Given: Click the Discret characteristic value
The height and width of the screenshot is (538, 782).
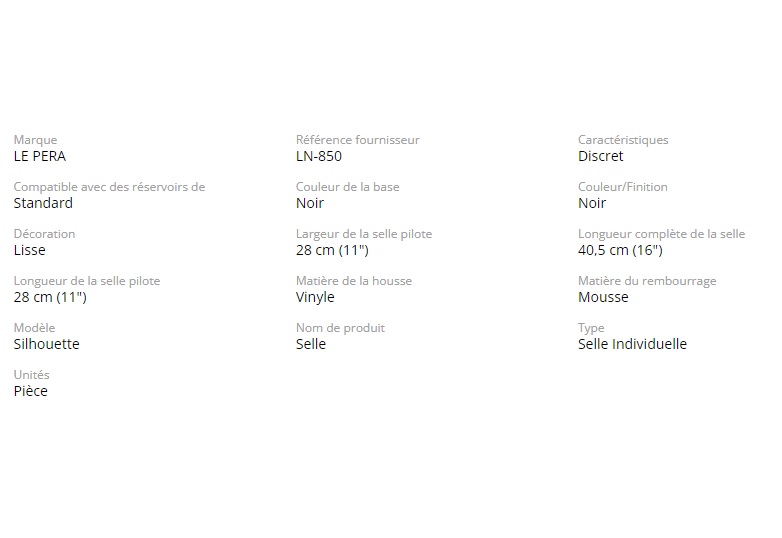Looking at the screenshot, I should click(x=600, y=156).
